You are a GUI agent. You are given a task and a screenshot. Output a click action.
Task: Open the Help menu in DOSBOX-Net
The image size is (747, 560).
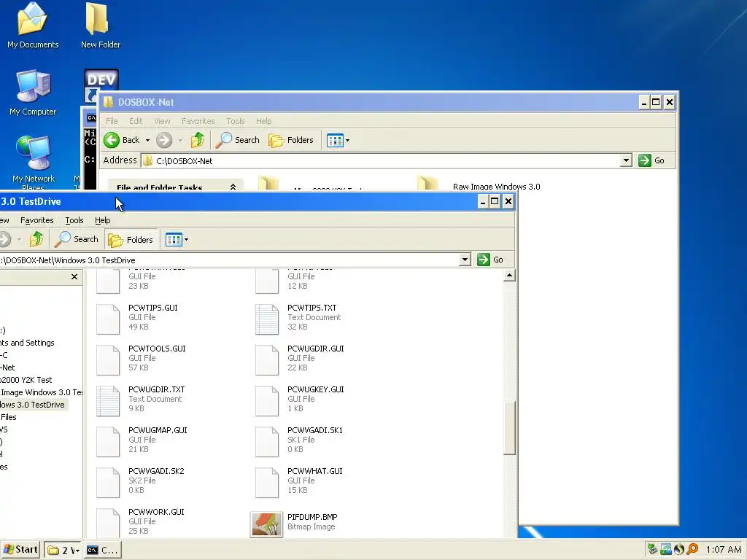[x=263, y=121]
